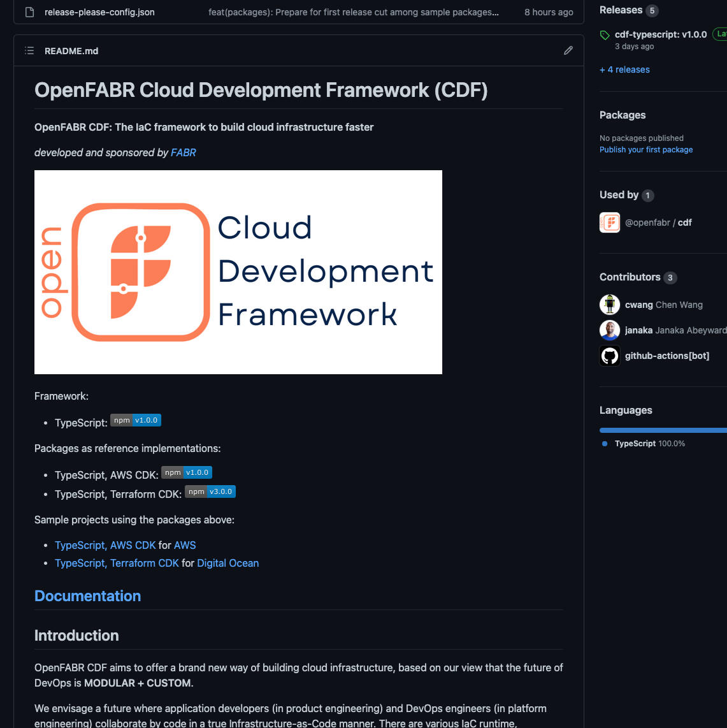
Task: Open janaka contributor avatar
Action: [x=610, y=330]
